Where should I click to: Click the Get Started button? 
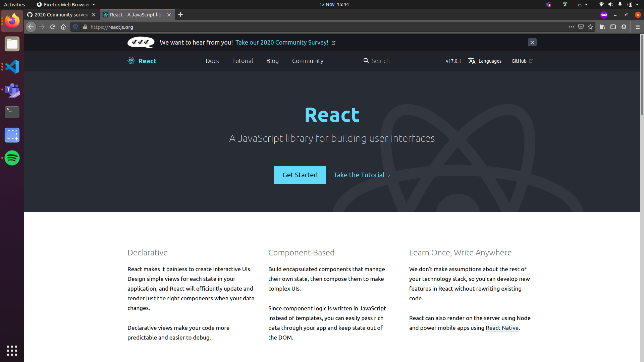tap(300, 175)
